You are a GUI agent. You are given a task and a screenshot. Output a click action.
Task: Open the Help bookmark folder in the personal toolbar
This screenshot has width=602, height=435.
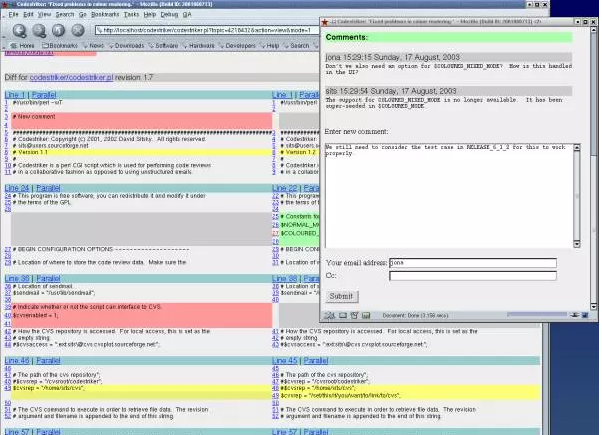[270, 46]
